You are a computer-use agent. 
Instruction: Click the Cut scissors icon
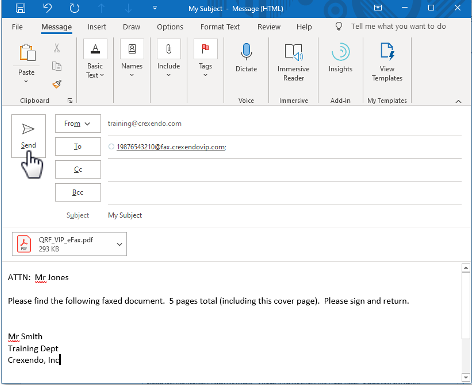tap(57, 48)
